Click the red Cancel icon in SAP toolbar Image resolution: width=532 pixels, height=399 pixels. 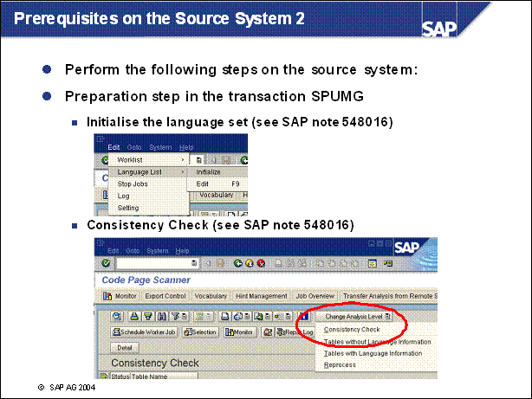[261, 262]
